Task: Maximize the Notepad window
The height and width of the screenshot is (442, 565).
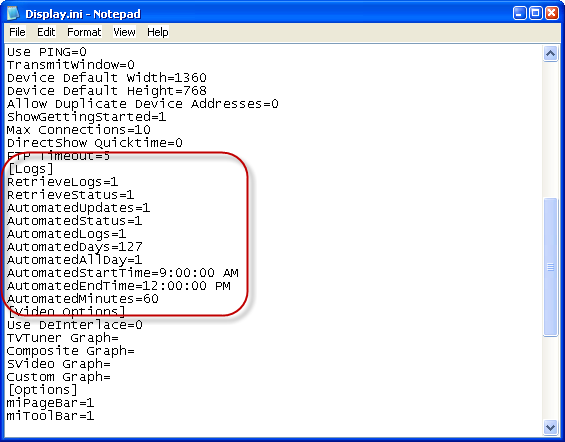Action: pos(536,13)
